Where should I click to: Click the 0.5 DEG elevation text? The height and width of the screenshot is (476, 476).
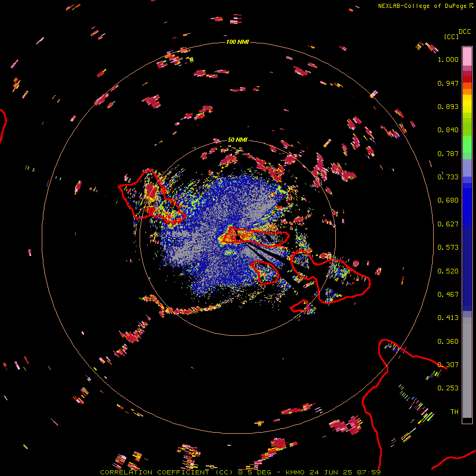(x=255, y=472)
